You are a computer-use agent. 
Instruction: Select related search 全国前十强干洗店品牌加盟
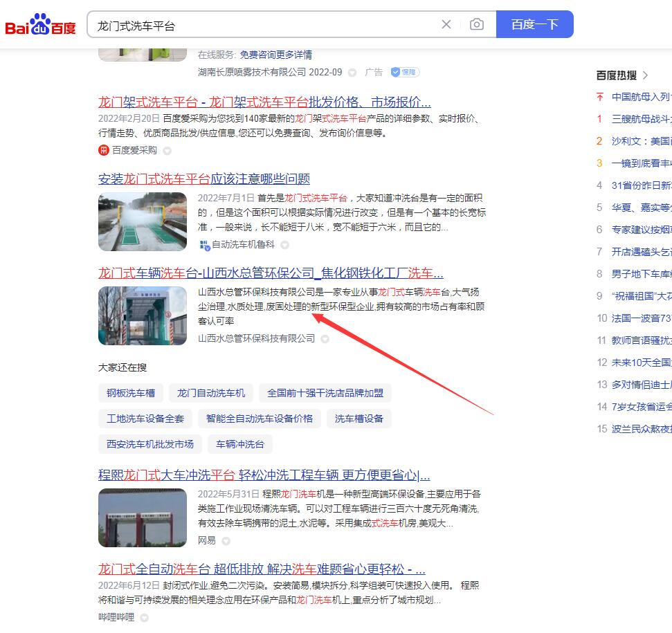[x=325, y=393]
